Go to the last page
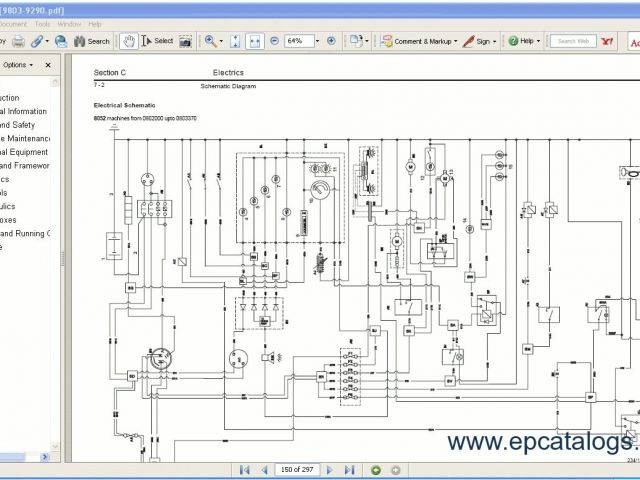 coord(349,469)
